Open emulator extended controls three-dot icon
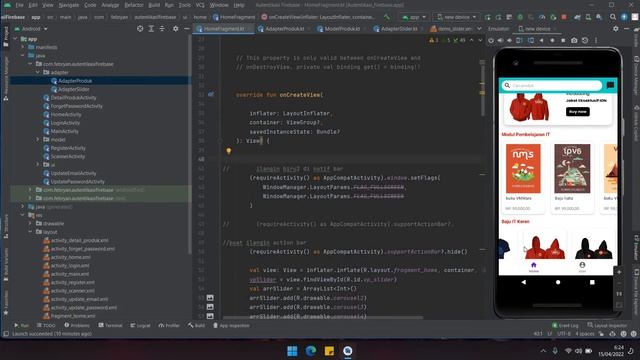The width and height of the screenshot is (640, 360). (596, 40)
